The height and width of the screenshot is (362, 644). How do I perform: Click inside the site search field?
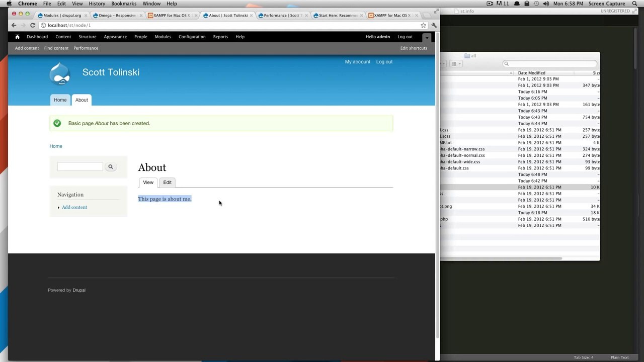(x=80, y=166)
